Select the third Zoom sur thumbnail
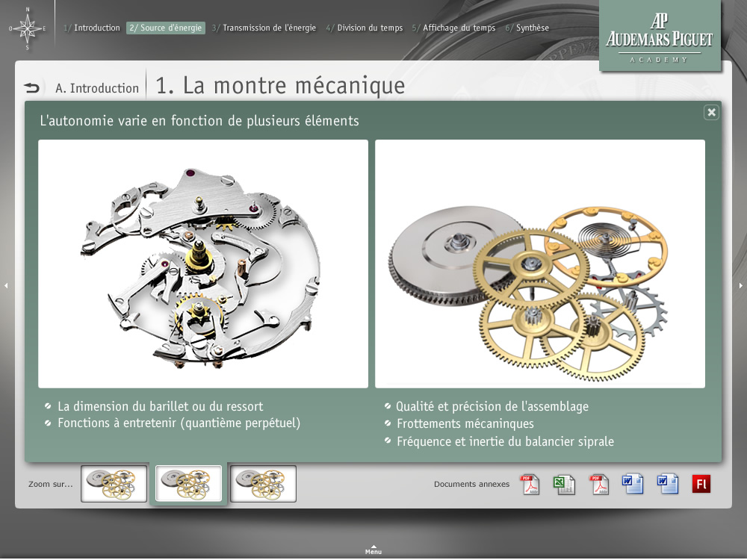 coord(263,484)
